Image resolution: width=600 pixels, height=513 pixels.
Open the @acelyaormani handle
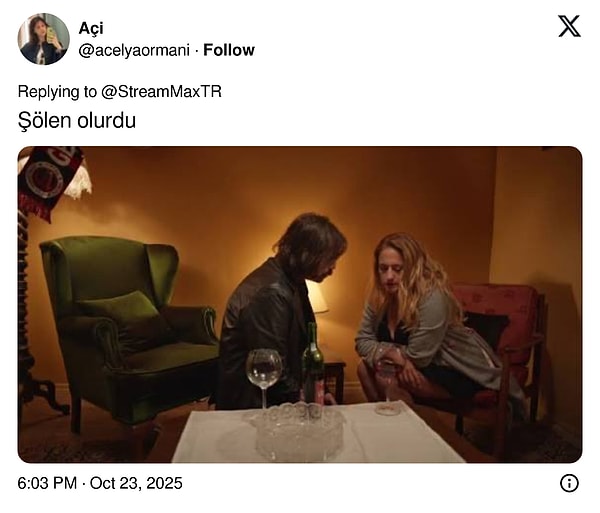point(134,50)
